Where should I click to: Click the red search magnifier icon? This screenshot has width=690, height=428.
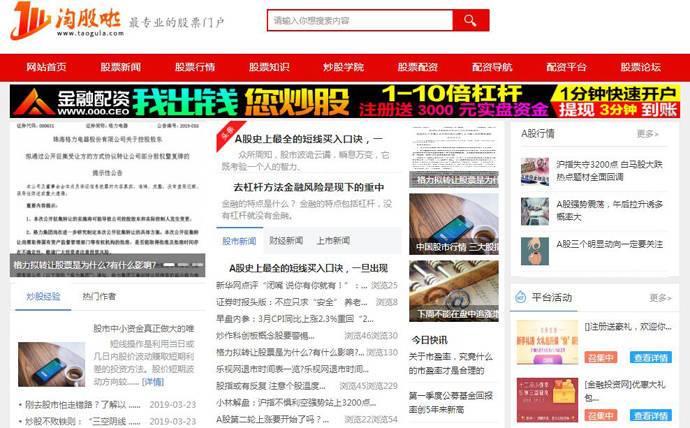click(470, 21)
